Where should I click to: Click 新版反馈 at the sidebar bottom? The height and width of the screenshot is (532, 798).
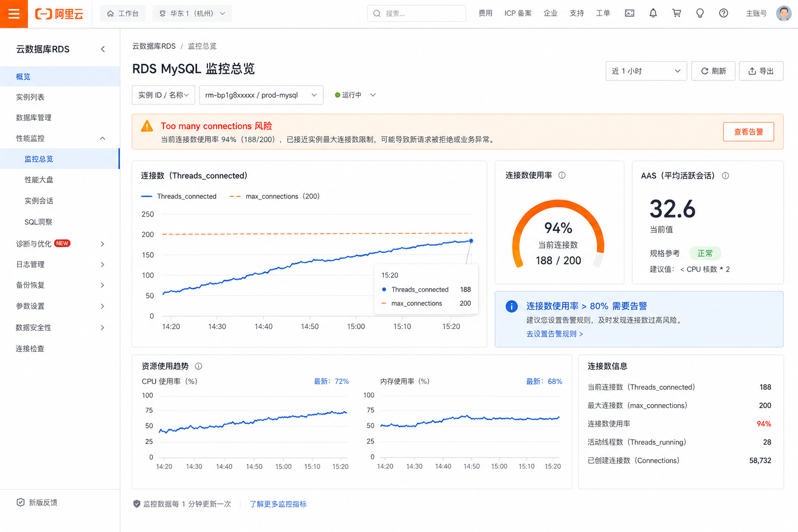click(43, 502)
